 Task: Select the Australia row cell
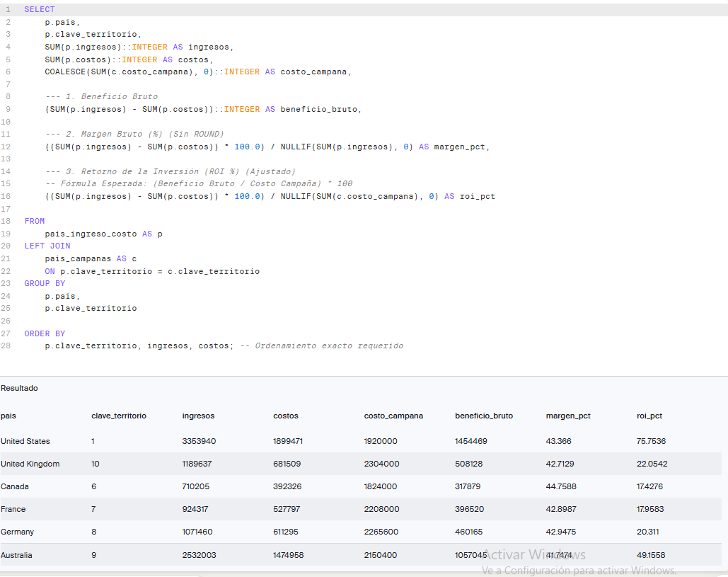16,555
